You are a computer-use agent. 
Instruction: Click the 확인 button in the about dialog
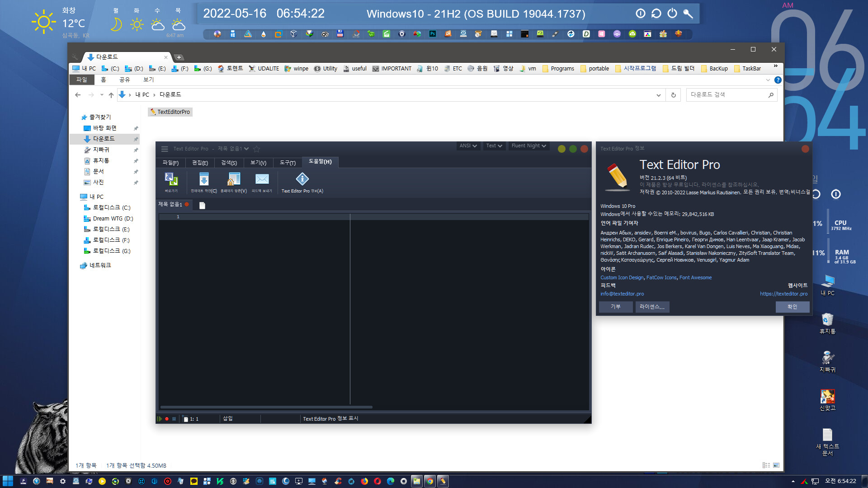pos(792,307)
